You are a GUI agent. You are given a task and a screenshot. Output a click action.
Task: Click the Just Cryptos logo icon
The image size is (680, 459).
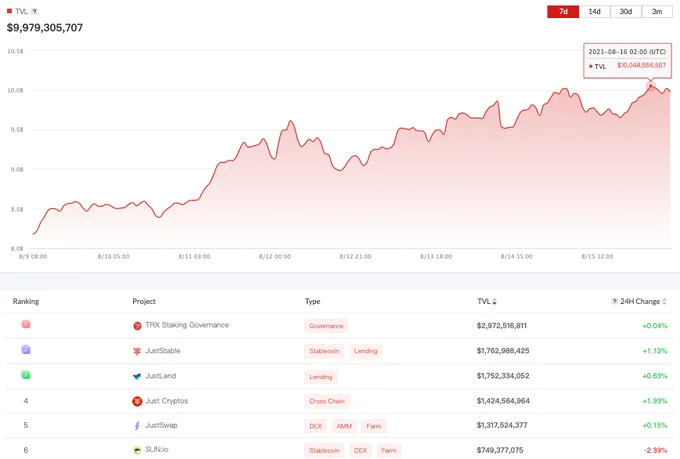[137, 401]
